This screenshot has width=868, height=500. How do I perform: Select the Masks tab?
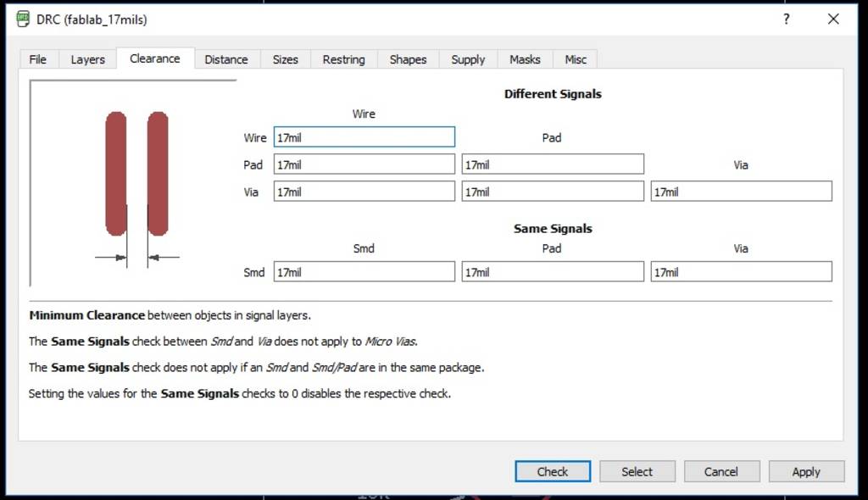point(525,59)
